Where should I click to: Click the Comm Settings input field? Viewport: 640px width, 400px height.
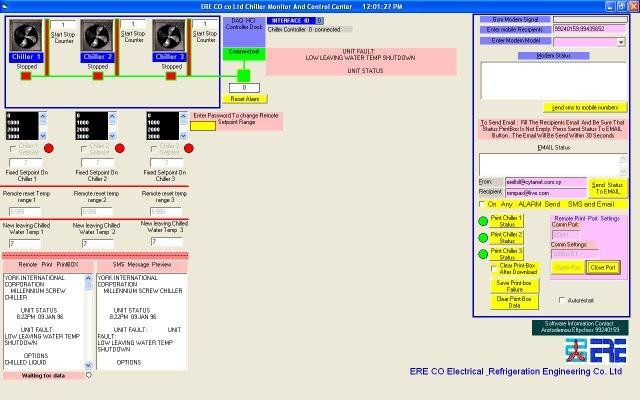pyautogui.click(x=574, y=254)
